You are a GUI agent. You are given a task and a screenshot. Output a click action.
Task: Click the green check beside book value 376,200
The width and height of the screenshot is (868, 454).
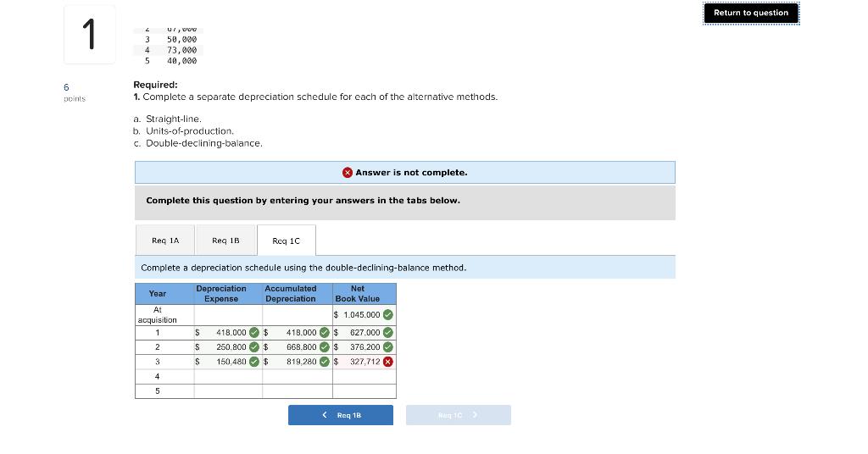coord(388,347)
